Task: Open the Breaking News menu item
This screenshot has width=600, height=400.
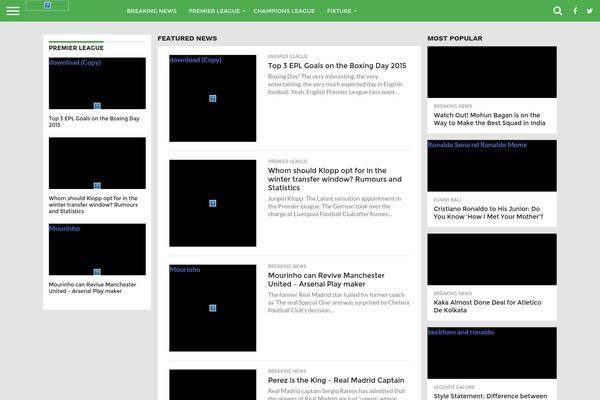Action: click(152, 11)
